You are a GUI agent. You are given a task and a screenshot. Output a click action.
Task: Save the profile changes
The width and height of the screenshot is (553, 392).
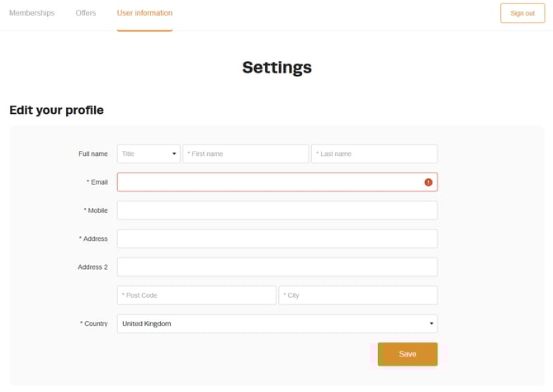[408, 354]
